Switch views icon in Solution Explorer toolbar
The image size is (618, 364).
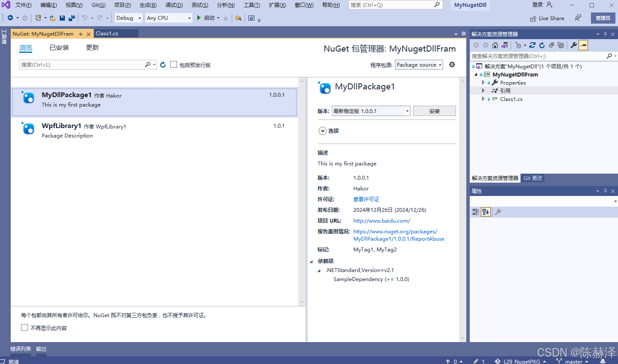pyautogui.click(x=505, y=45)
